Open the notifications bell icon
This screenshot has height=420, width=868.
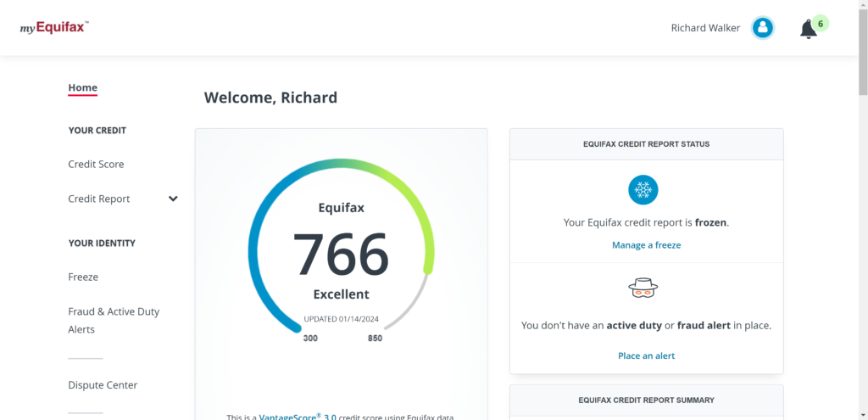click(808, 30)
